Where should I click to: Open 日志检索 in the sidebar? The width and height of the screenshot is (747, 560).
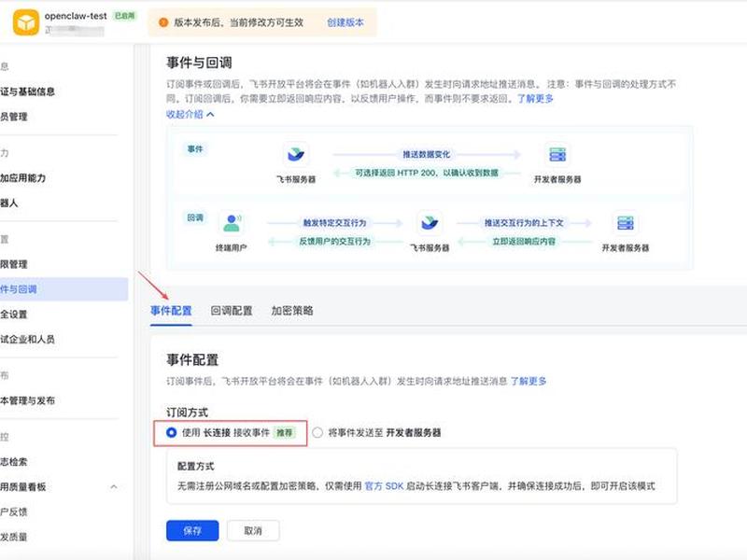(x=14, y=462)
